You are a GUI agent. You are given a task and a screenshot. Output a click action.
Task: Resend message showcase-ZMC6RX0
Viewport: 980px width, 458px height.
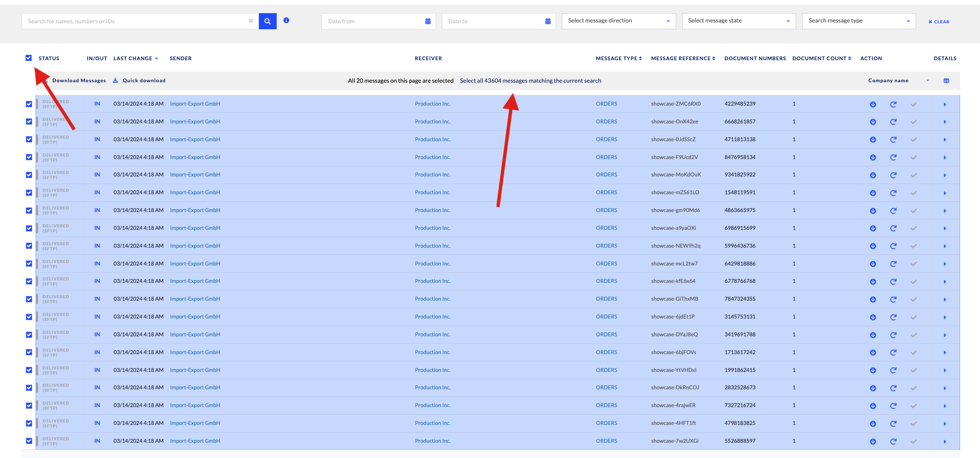[893, 104]
